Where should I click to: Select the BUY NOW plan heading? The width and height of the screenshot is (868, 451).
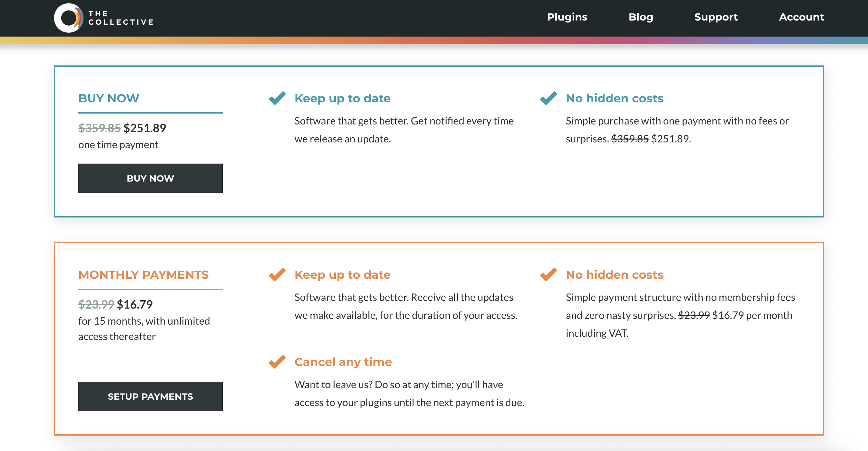click(108, 98)
